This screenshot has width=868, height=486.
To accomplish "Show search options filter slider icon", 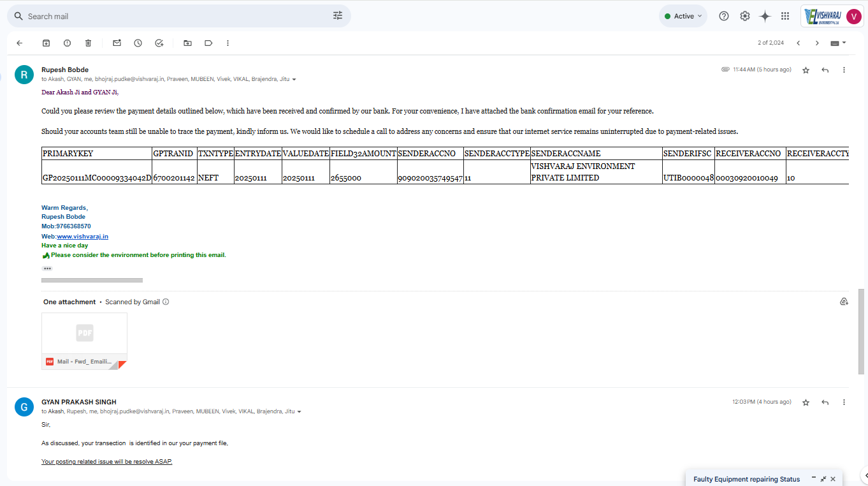I will [338, 16].
